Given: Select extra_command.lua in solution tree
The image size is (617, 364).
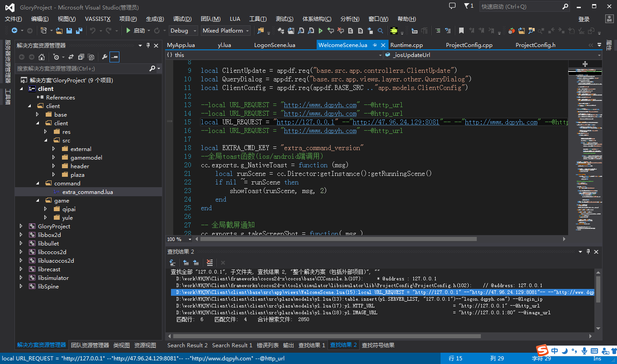Looking at the screenshot, I should [x=88, y=192].
